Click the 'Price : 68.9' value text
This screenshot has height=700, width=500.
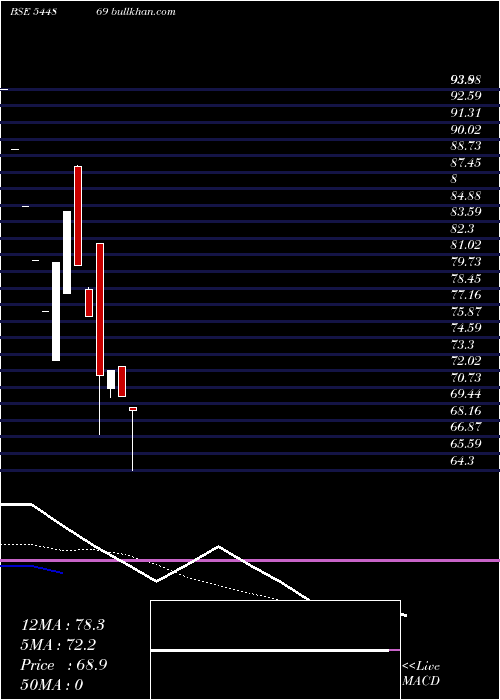[63, 665]
